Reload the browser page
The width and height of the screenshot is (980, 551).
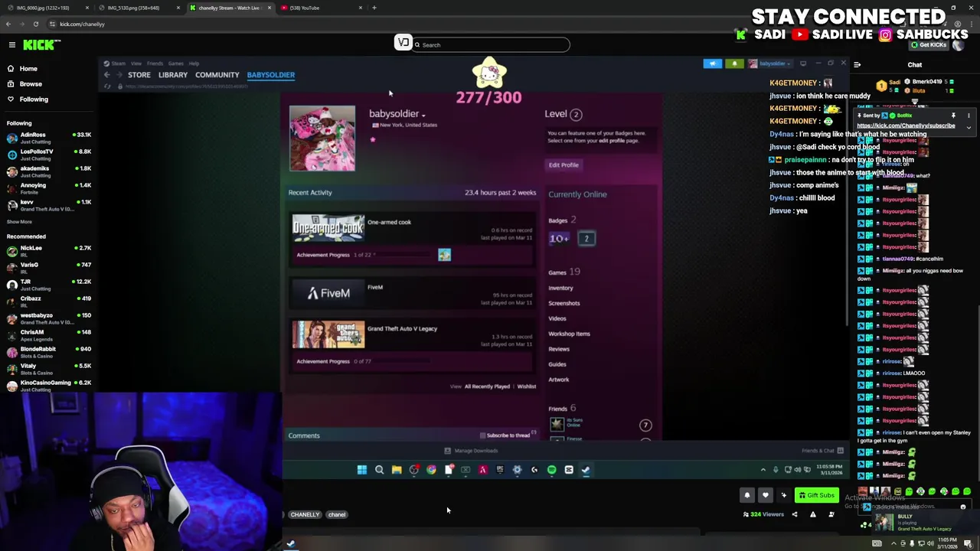[36, 24]
